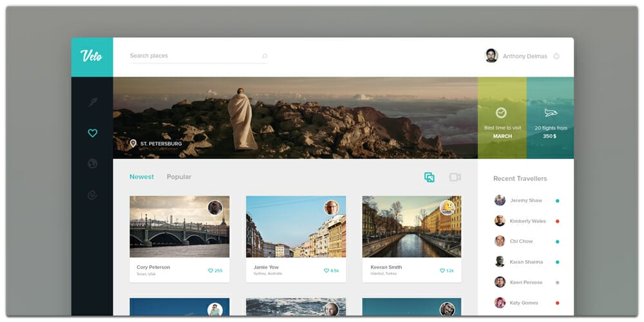This screenshot has height=322, width=644.
Task: Click the Recent Travellers heading
Action: point(520,178)
